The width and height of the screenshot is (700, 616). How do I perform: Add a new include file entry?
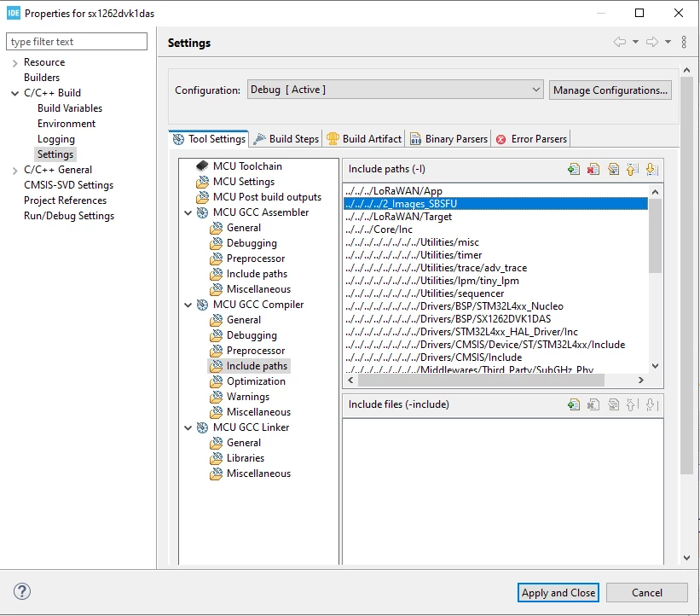pos(574,404)
